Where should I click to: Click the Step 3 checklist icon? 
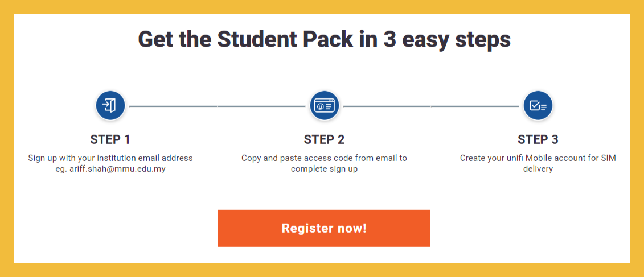538,106
